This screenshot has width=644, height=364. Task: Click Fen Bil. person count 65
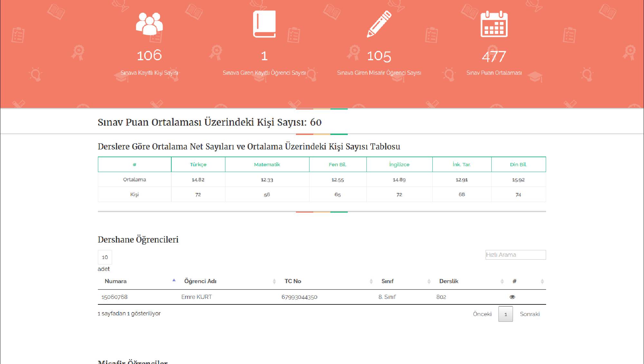point(337,195)
